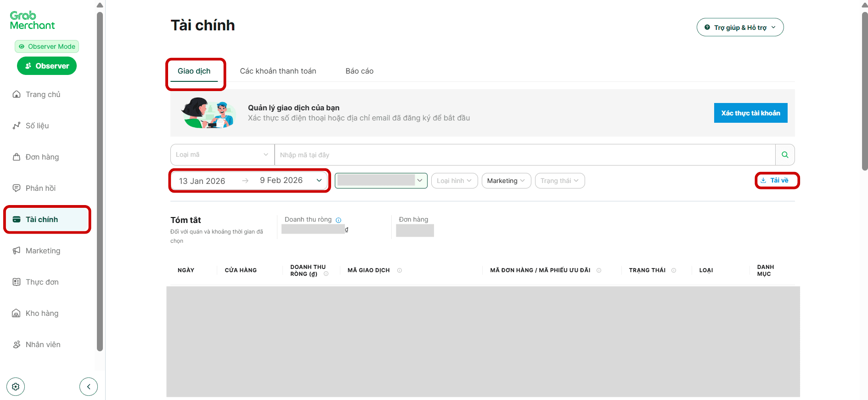Click the sidebar vertical scrollbar
The width and height of the screenshot is (868, 400).
tap(100, 184)
